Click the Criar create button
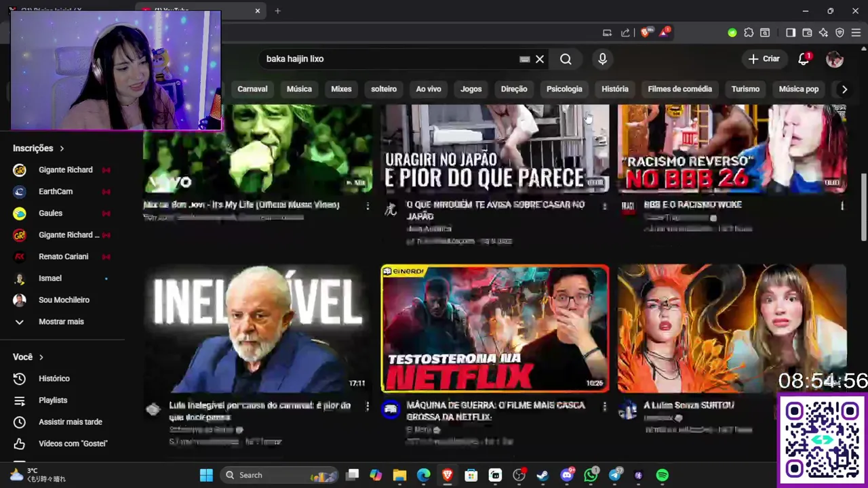868x488 pixels. (764, 59)
